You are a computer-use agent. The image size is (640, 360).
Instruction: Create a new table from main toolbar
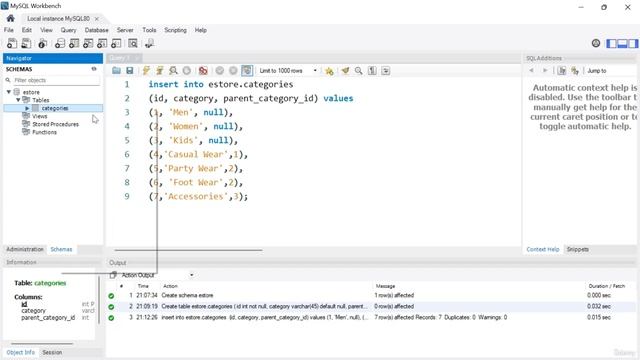pyautogui.click(x=74, y=43)
